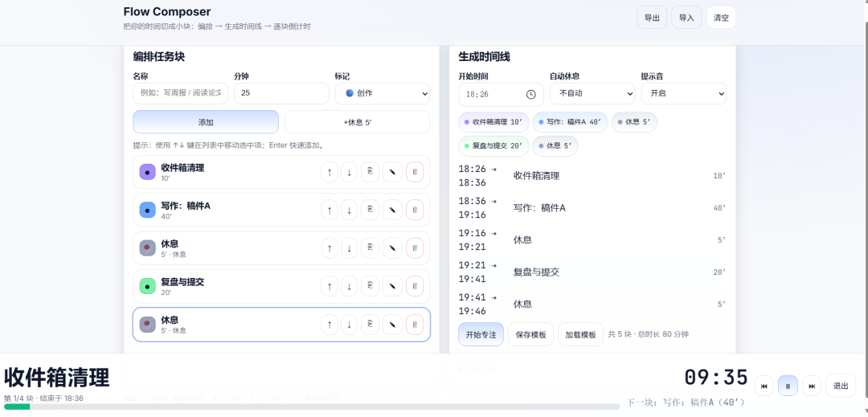Click the 收件箱清理 10′ chip
The image size is (868, 417).
click(493, 121)
